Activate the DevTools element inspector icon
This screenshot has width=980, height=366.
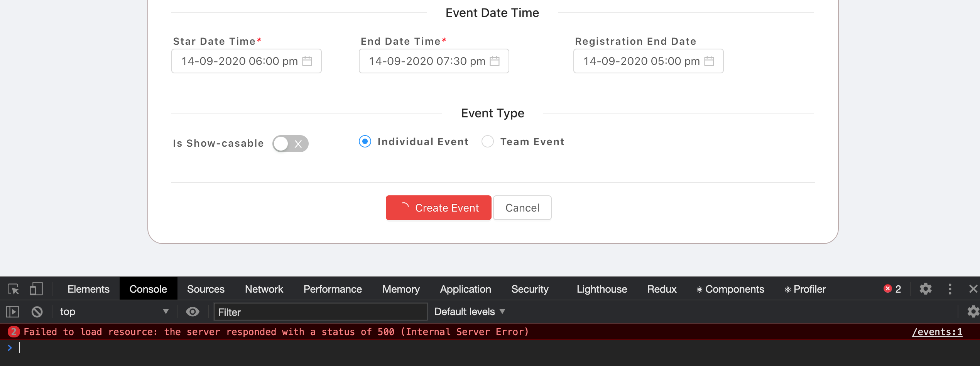(14, 289)
